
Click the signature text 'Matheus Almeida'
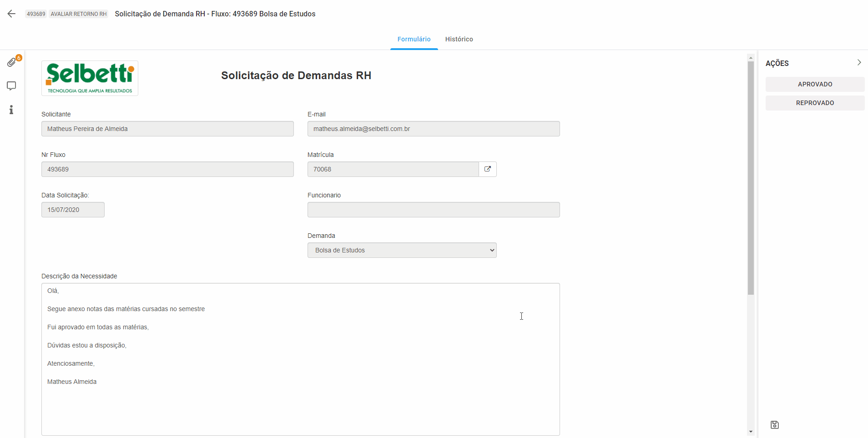(x=72, y=382)
